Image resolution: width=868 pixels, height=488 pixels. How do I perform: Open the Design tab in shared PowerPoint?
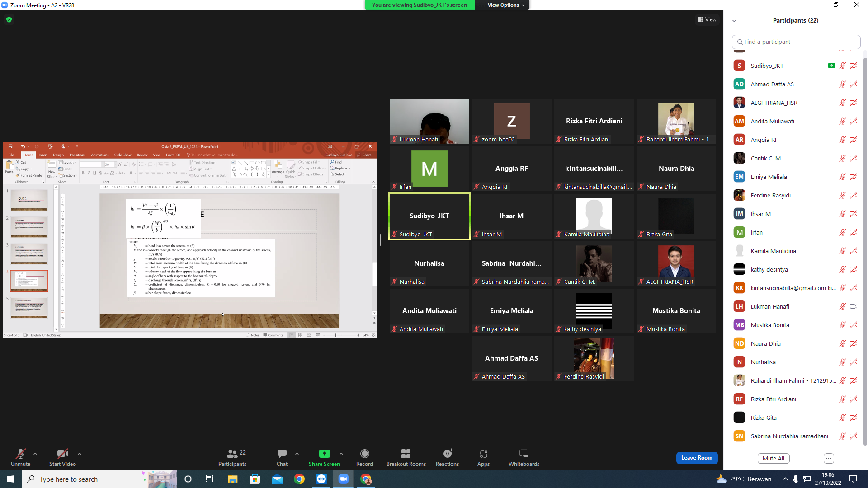(58, 155)
